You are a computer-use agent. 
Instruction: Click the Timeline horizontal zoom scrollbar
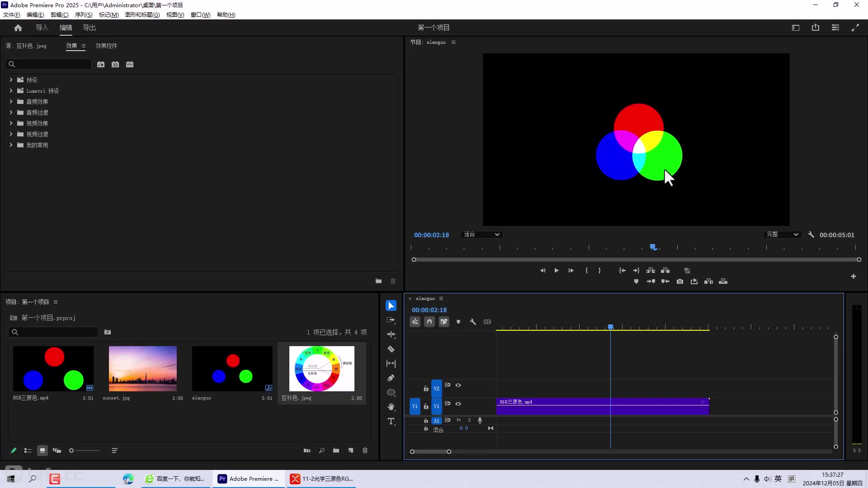430,451
